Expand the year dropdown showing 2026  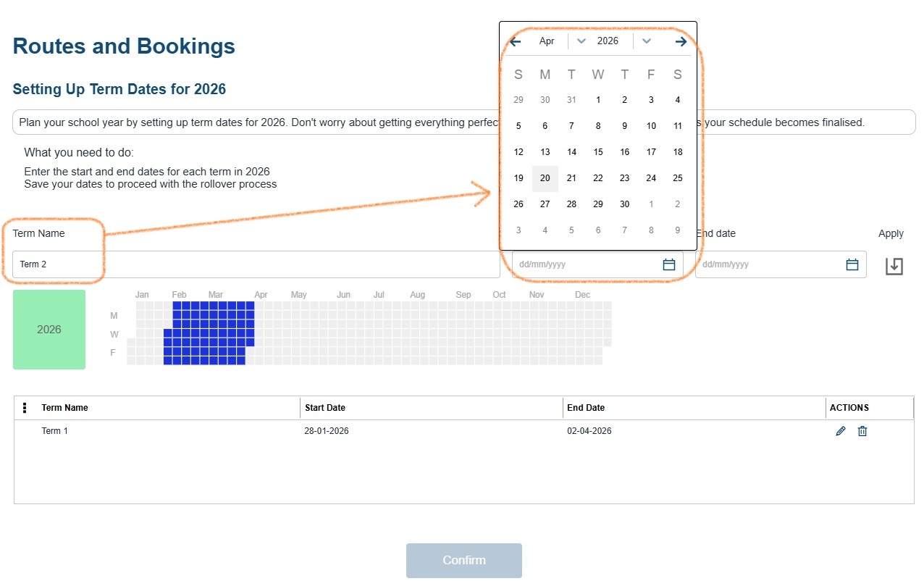point(647,41)
